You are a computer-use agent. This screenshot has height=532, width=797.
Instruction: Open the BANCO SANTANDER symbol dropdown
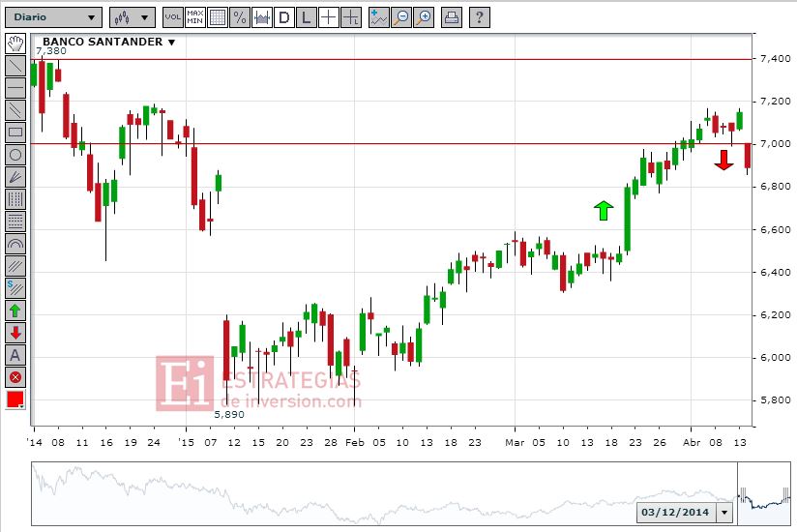[x=108, y=42]
